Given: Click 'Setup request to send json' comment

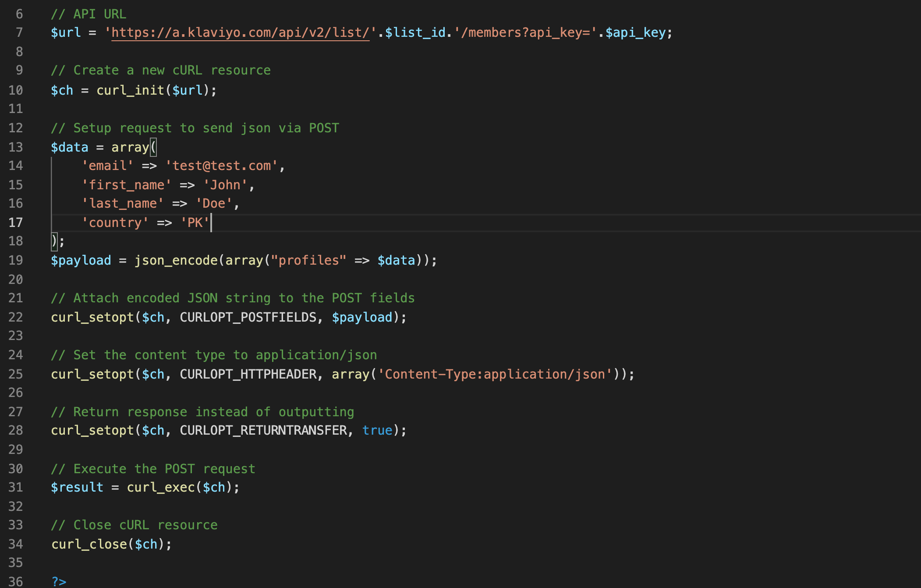Looking at the screenshot, I should (x=195, y=128).
